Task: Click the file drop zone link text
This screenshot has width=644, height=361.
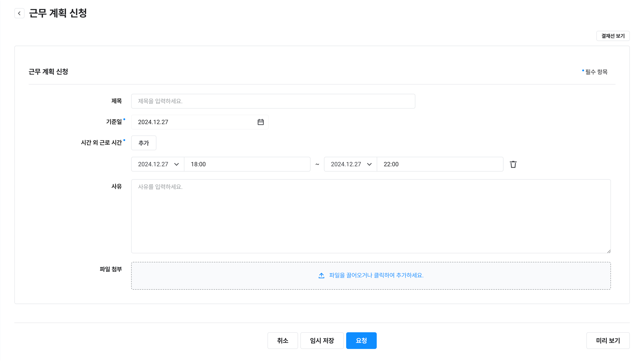Action: (376, 275)
